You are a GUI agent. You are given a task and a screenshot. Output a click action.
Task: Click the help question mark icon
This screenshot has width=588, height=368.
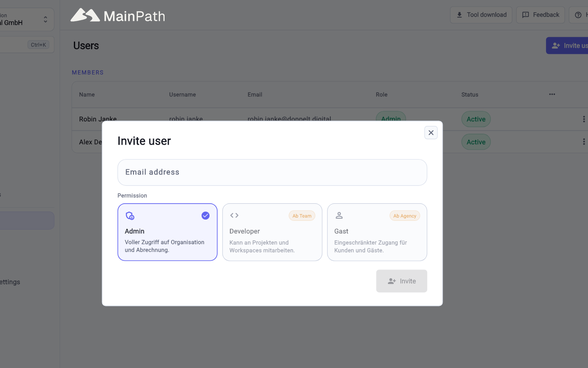pos(578,15)
